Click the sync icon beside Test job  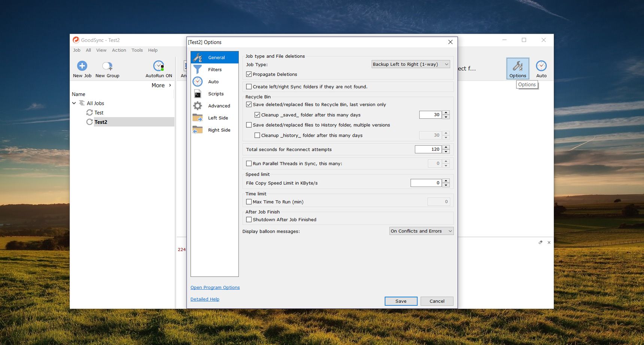pyautogui.click(x=89, y=112)
